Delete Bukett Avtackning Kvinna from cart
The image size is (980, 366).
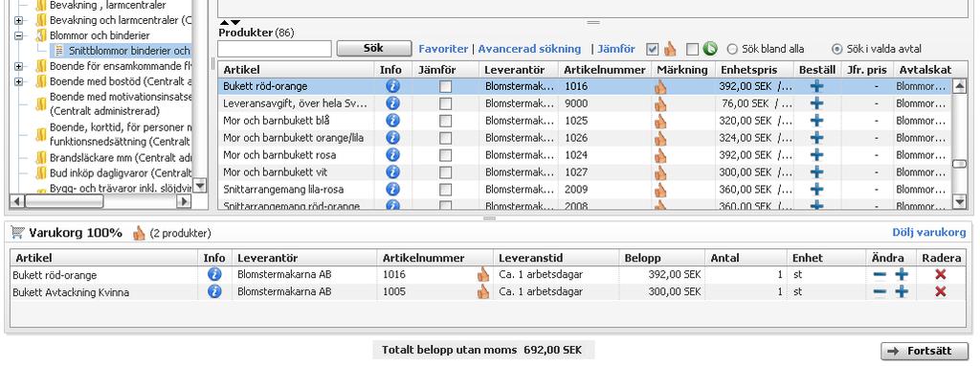(940, 291)
